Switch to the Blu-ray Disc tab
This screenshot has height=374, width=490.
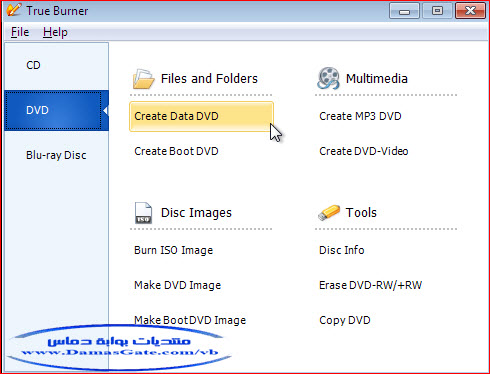(57, 155)
